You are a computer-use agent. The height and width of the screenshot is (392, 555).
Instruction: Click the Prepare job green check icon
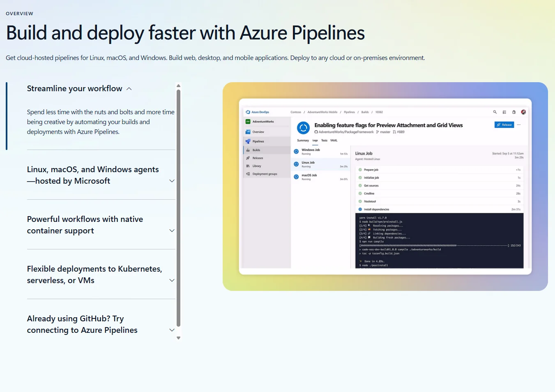[360, 170]
